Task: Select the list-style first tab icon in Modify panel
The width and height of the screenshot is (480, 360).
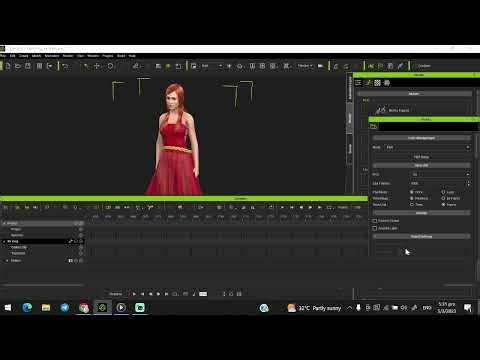Action: pos(358,83)
